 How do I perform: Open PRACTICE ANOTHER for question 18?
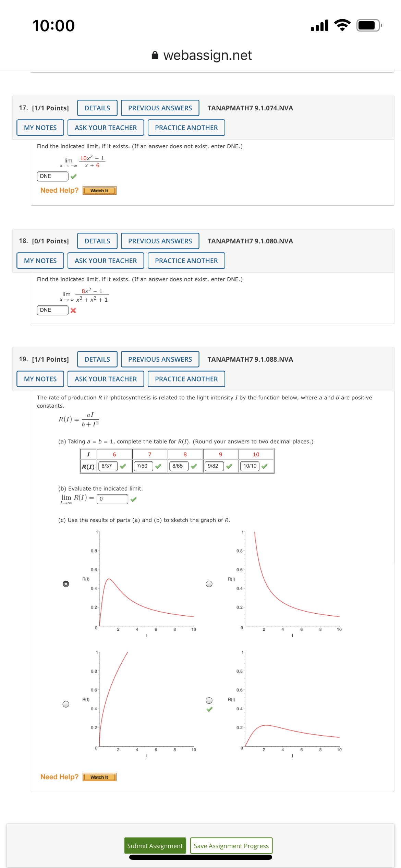tap(186, 261)
